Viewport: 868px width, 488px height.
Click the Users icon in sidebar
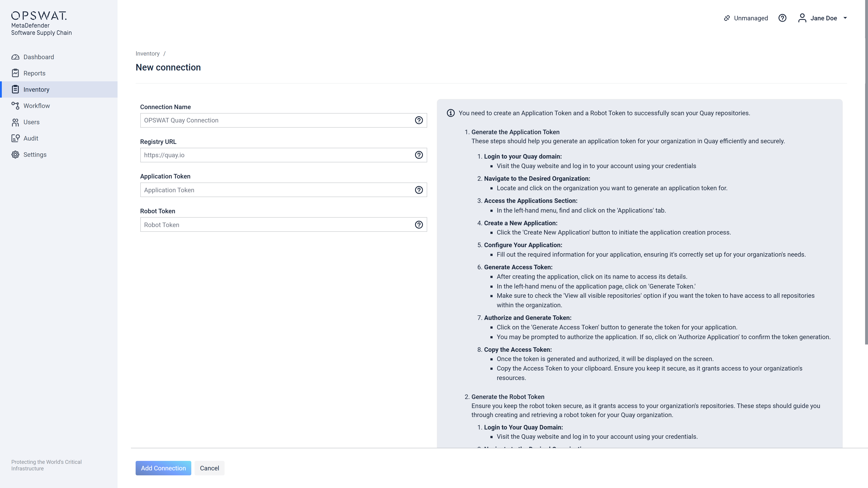pos(15,122)
